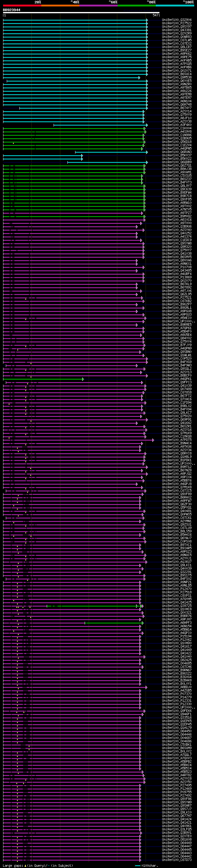Click the green ~80% identity legend segment
The height and width of the screenshot is (868, 197).
click(x=137, y=6)
